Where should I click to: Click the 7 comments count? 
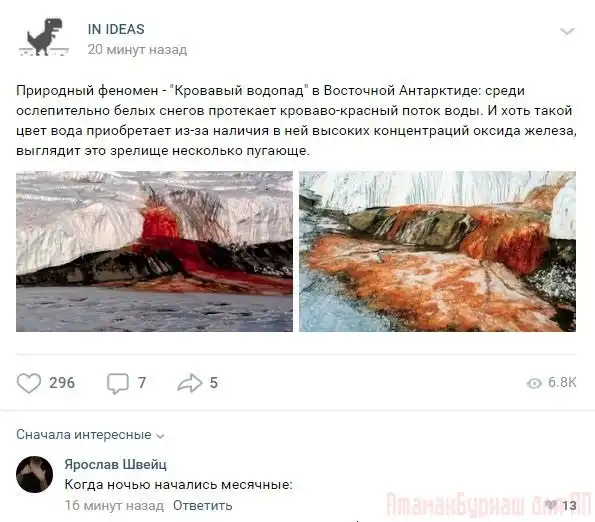click(x=142, y=383)
